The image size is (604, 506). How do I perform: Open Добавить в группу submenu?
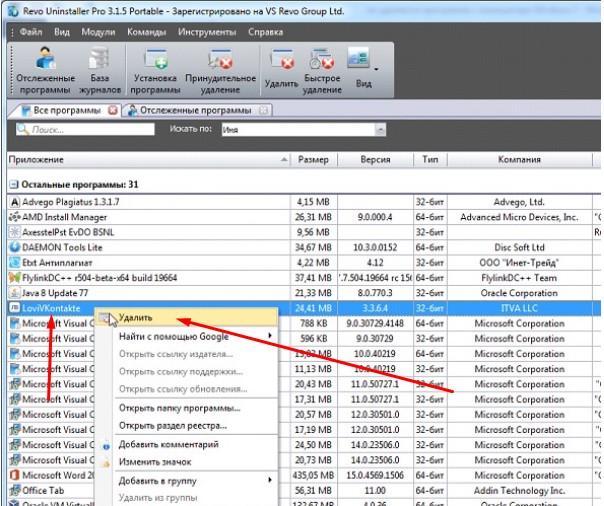[x=186, y=481]
